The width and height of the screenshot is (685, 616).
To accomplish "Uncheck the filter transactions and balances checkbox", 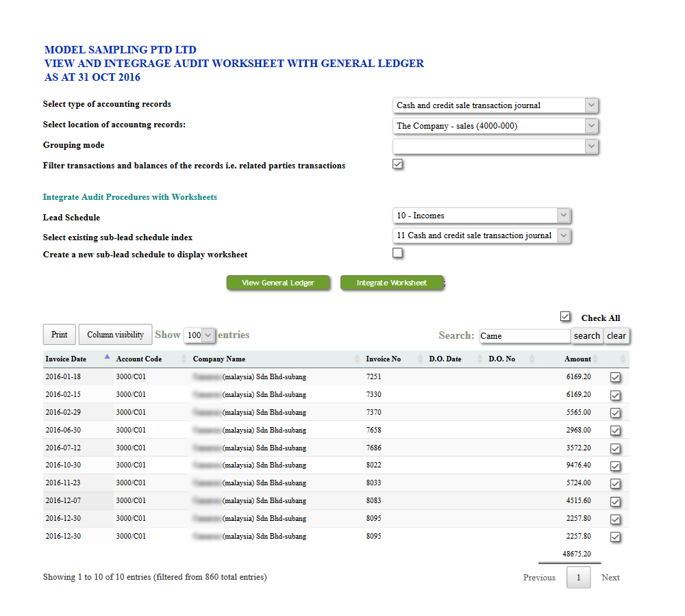I will pyautogui.click(x=398, y=164).
